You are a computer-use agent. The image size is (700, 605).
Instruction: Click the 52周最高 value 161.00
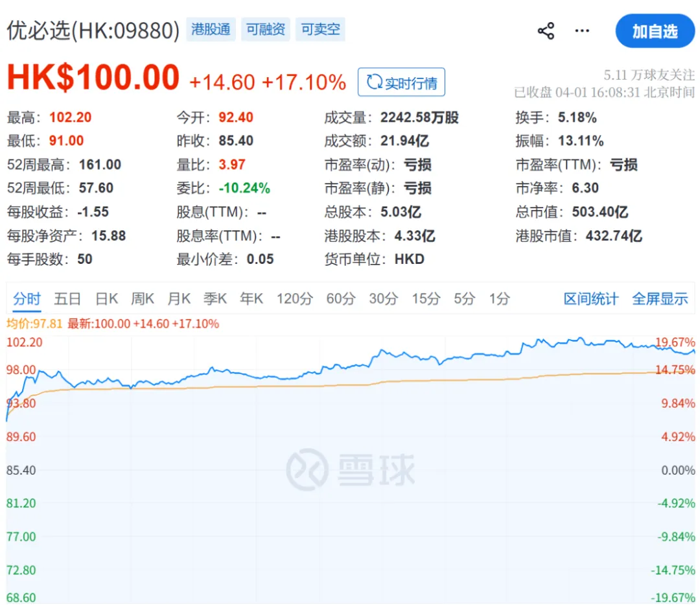click(x=100, y=164)
